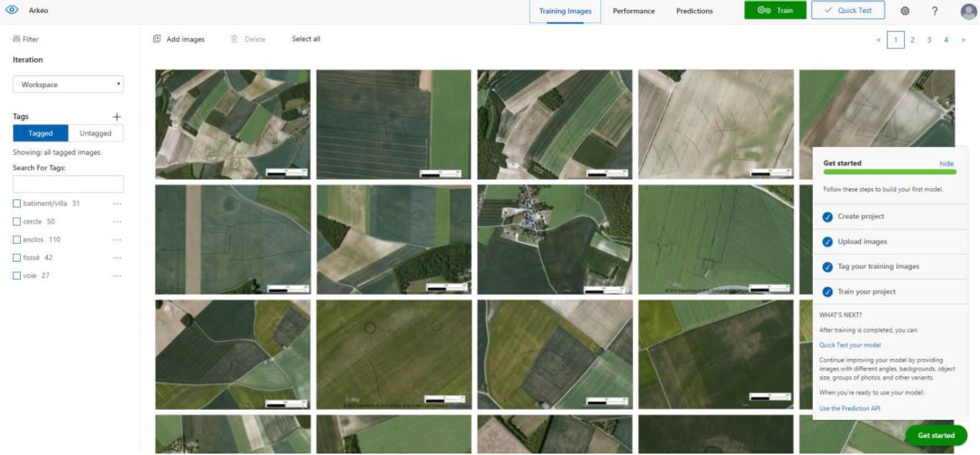Select the first aerial image thumbnail

(233, 124)
